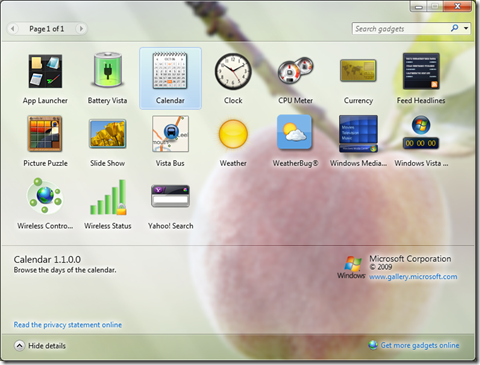Open the search options dropdown arrow

(x=466, y=28)
